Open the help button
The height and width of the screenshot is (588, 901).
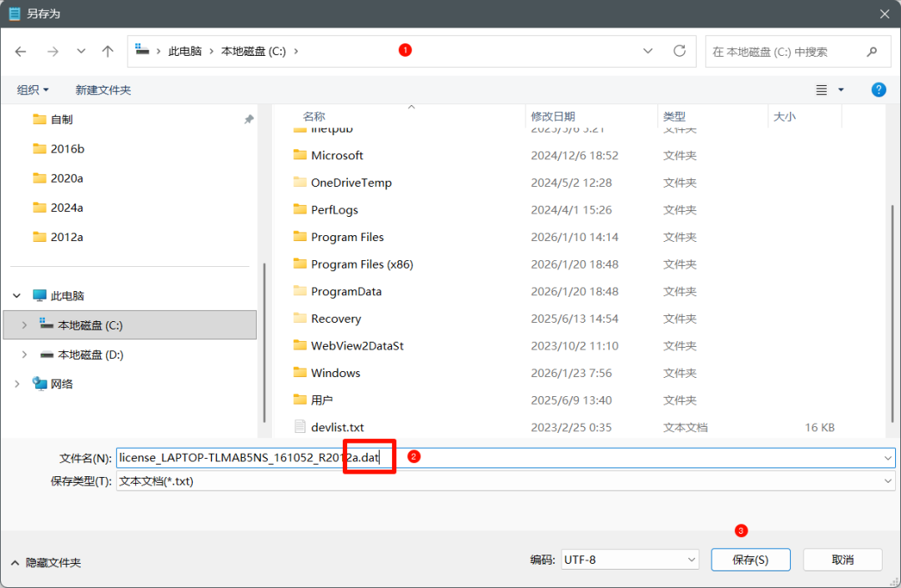coord(878,89)
